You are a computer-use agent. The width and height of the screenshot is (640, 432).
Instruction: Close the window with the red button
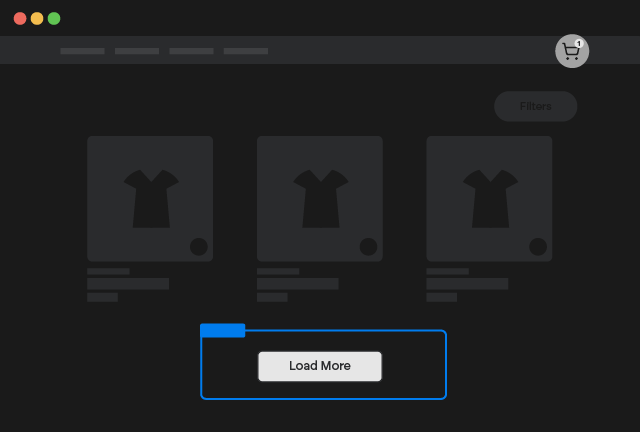coord(20,18)
